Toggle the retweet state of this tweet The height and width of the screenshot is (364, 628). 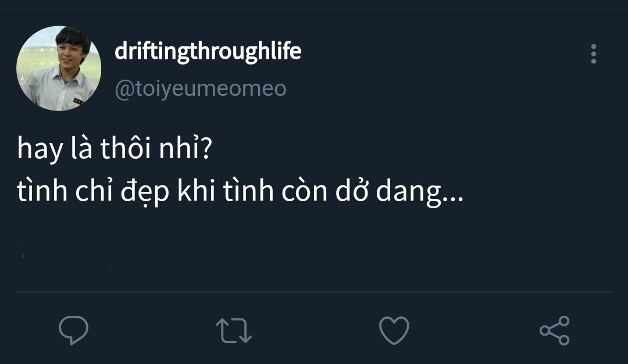[234, 330]
